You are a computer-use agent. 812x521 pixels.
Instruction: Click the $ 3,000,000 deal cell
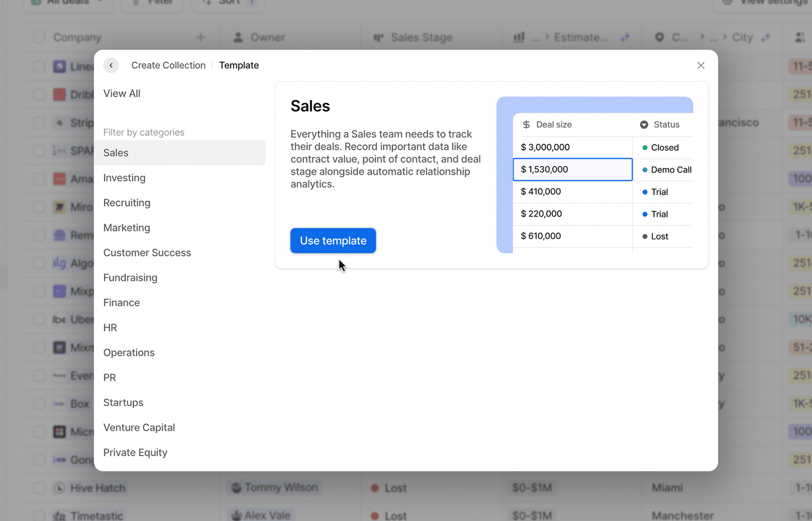point(573,147)
